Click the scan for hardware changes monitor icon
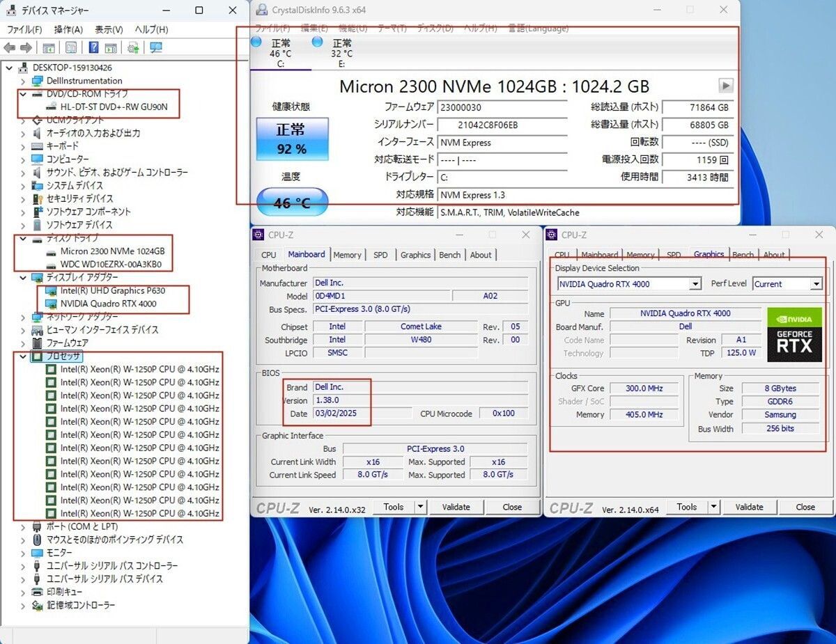The width and height of the screenshot is (836, 644). 156,47
